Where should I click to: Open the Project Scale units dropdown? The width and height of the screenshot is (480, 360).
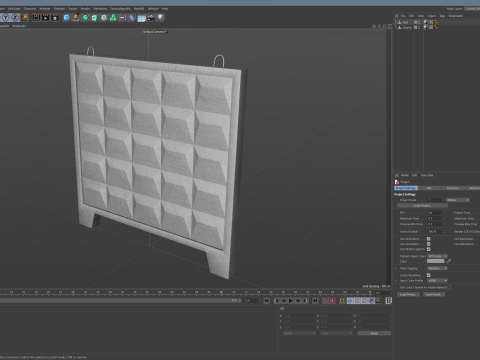(x=458, y=200)
